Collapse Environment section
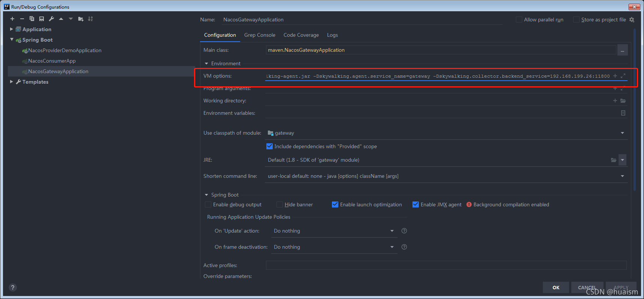This screenshot has height=299, width=644. (206, 63)
